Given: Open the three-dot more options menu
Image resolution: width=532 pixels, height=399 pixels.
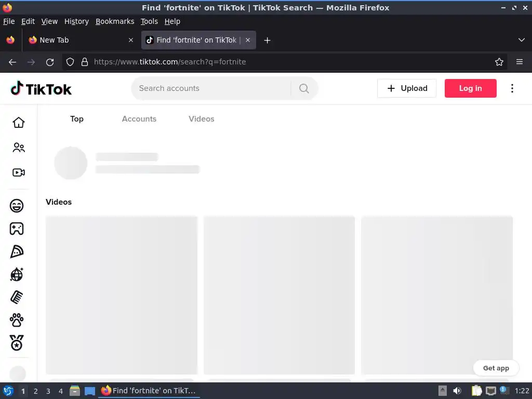Looking at the screenshot, I should tap(512, 88).
